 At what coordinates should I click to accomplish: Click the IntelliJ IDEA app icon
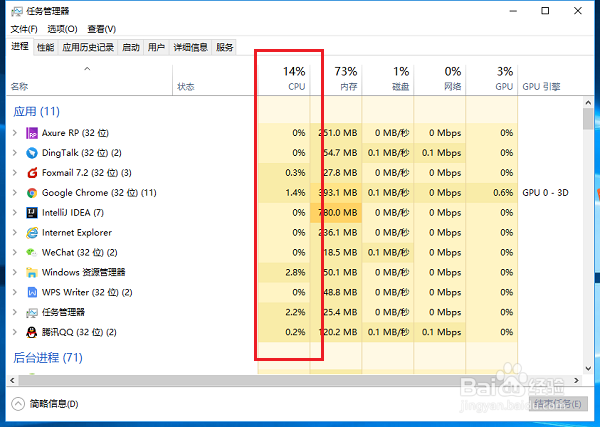pyautogui.click(x=32, y=213)
